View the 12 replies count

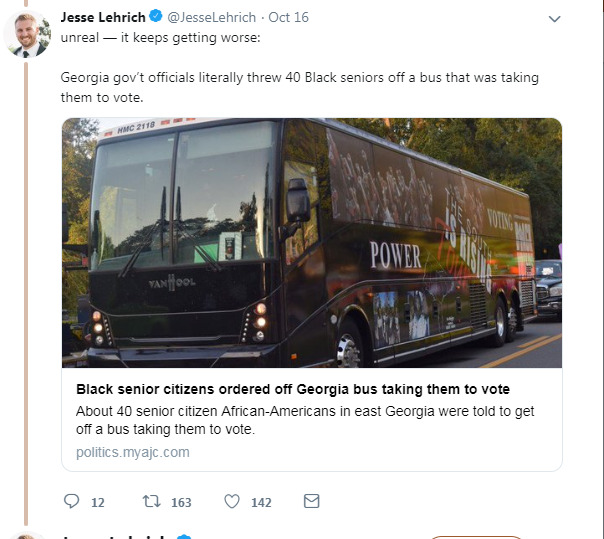tap(98, 502)
